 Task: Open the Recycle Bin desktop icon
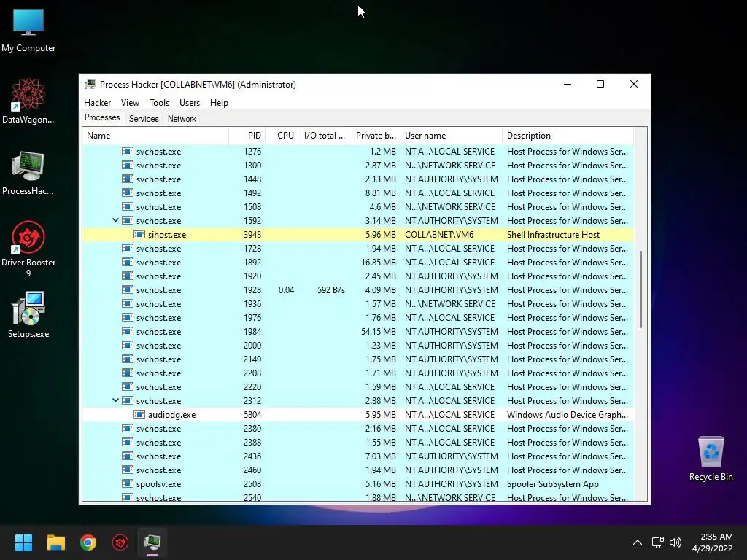pyautogui.click(x=711, y=459)
